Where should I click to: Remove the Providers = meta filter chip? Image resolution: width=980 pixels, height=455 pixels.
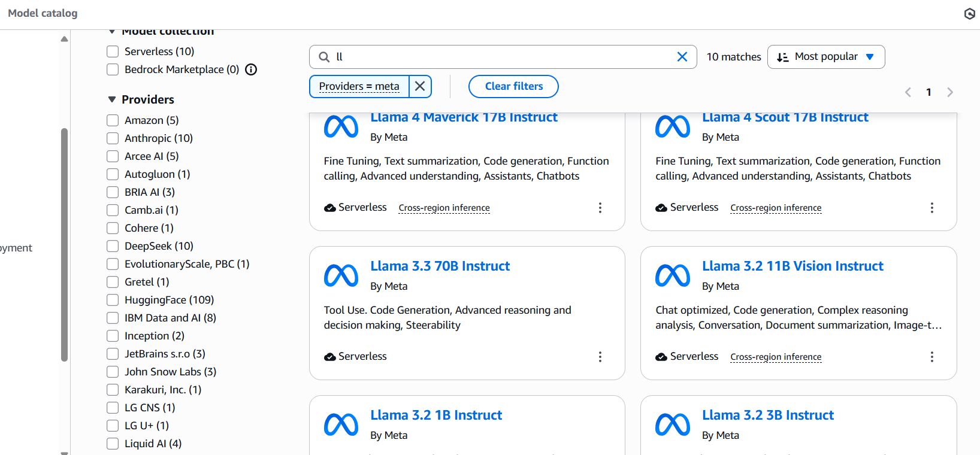pos(420,86)
